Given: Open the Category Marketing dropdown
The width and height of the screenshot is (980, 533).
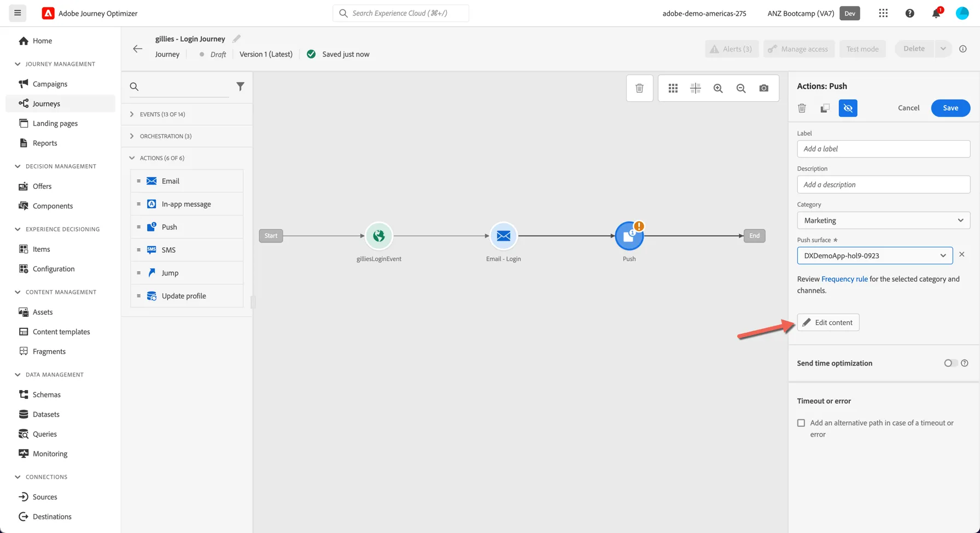Looking at the screenshot, I should pyautogui.click(x=884, y=221).
